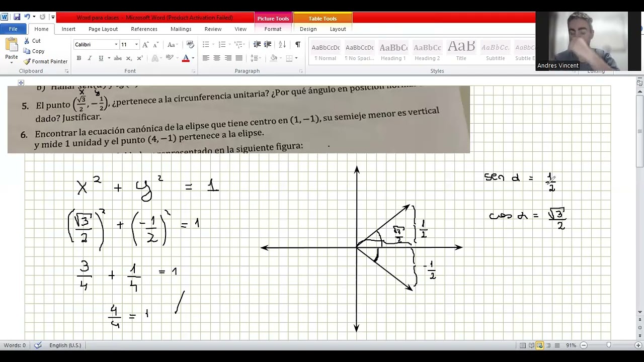Toggle Show/Hide paragraph marks
This screenshot has width=644, height=362.
pyautogui.click(x=298, y=45)
